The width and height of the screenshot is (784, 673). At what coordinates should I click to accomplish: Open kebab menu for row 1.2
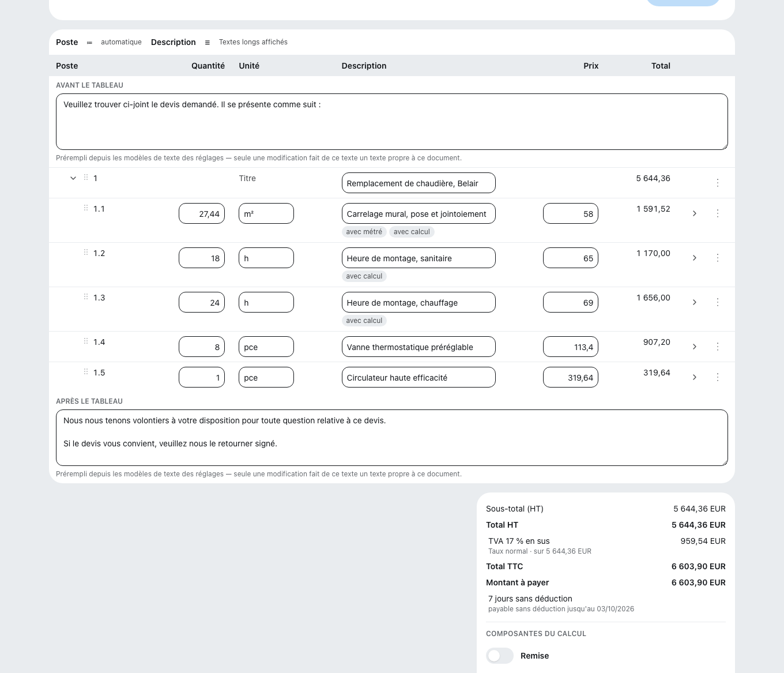(x=718, y=258)
